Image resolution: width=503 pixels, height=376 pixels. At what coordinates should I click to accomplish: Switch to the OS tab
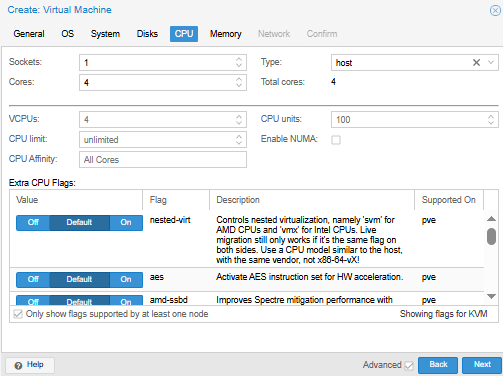click(x=68, y=34)
